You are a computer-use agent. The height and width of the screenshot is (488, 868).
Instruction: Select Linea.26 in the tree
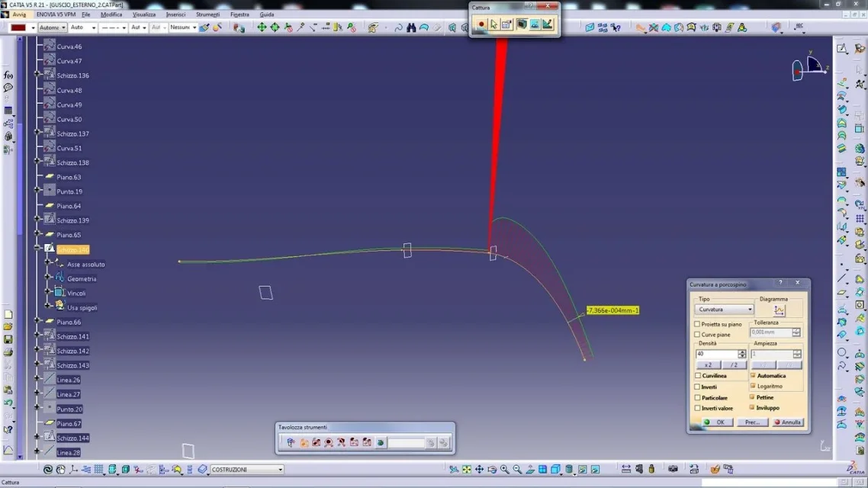(69, 380)
